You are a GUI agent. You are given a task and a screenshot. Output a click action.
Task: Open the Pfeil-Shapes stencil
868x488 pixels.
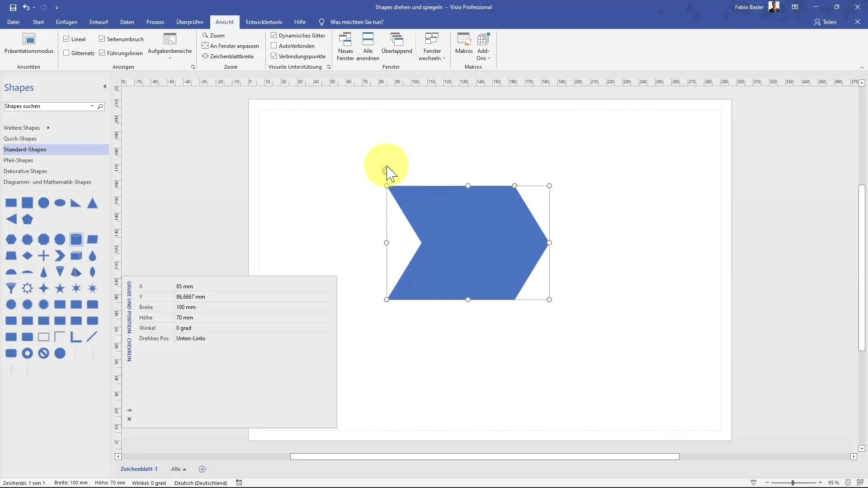click(x=18, y=160)
